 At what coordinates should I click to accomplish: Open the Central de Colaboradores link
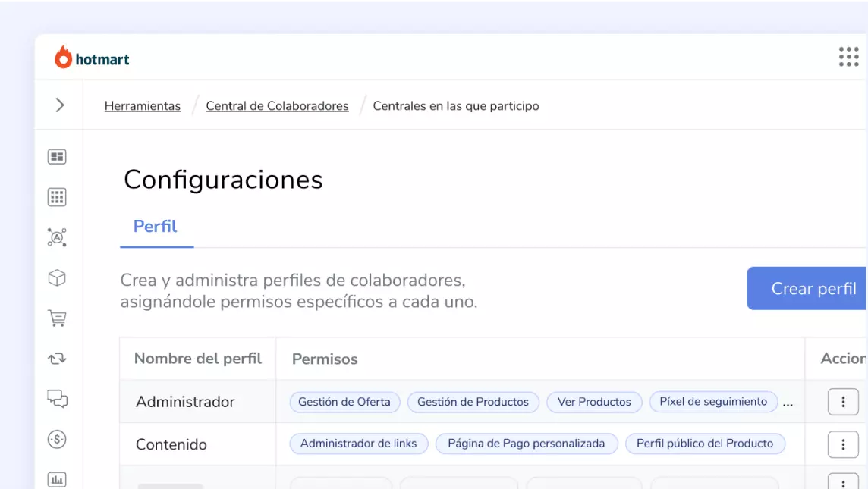[x=277, y=105]
